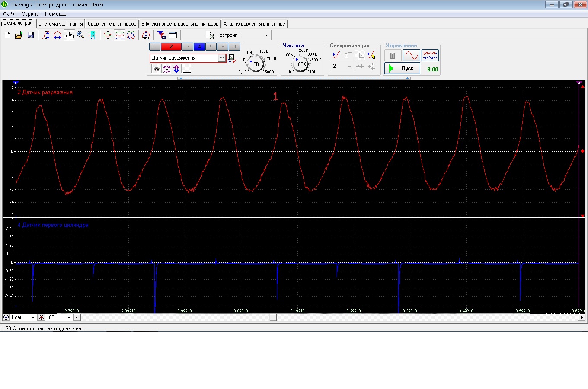Click the sync cursor pointer icon
The height and width of the screenshot is (389, 588).
coord(371,55)
